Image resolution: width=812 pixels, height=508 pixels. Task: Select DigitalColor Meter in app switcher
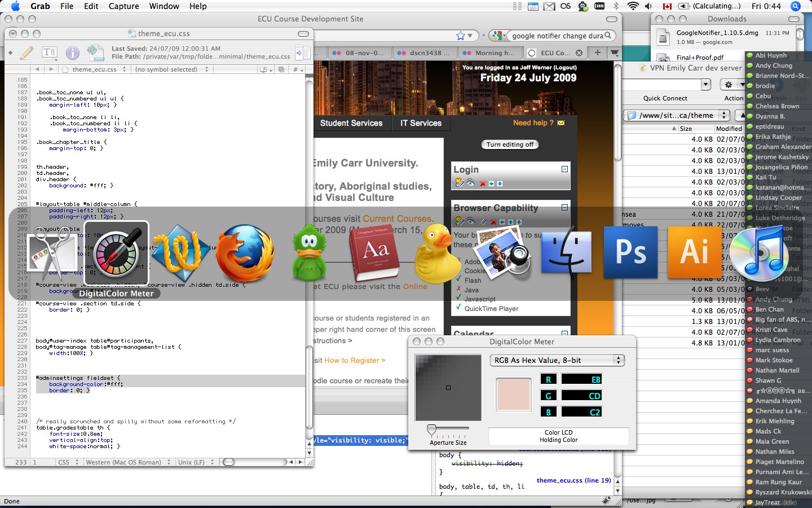pos(117,253)
